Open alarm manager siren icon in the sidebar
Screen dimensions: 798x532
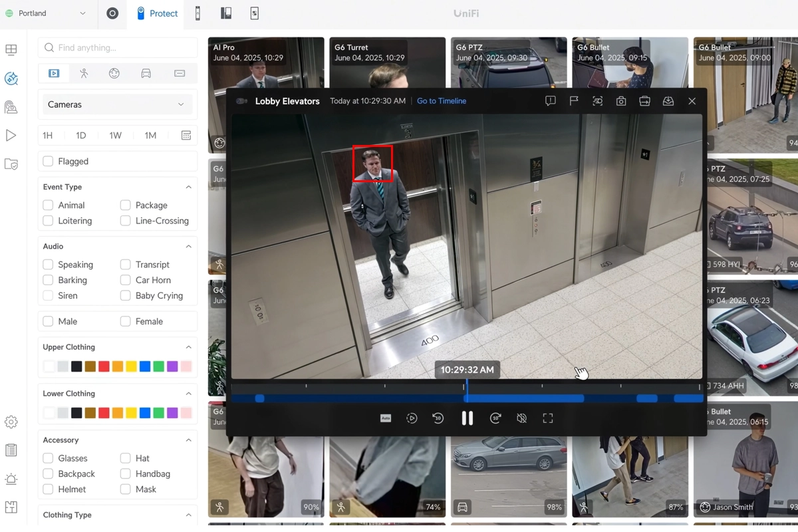[x=11, y=479]
